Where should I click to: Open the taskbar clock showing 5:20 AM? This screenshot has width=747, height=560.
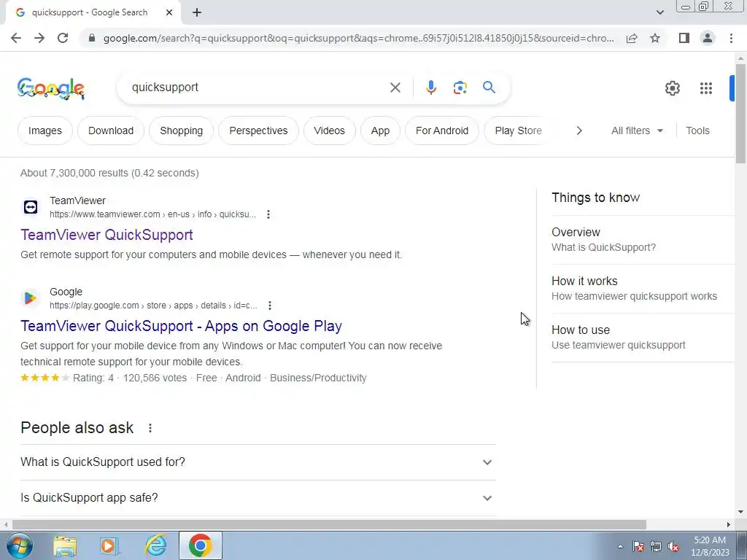click(x=710, y=546)
